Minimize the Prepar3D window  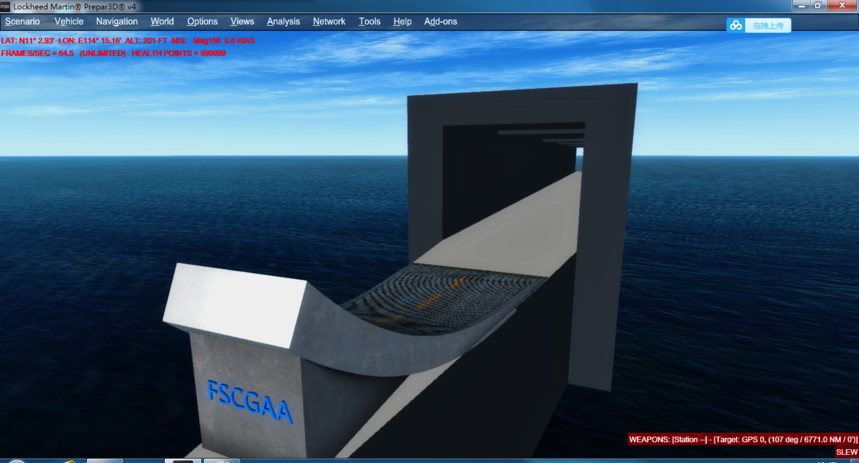pos(801,5)
